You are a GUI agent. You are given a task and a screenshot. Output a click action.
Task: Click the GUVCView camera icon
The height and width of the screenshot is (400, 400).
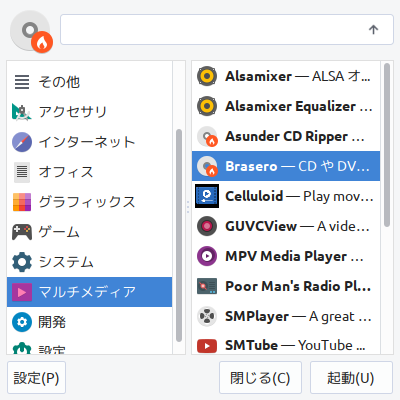pos(207,226)
